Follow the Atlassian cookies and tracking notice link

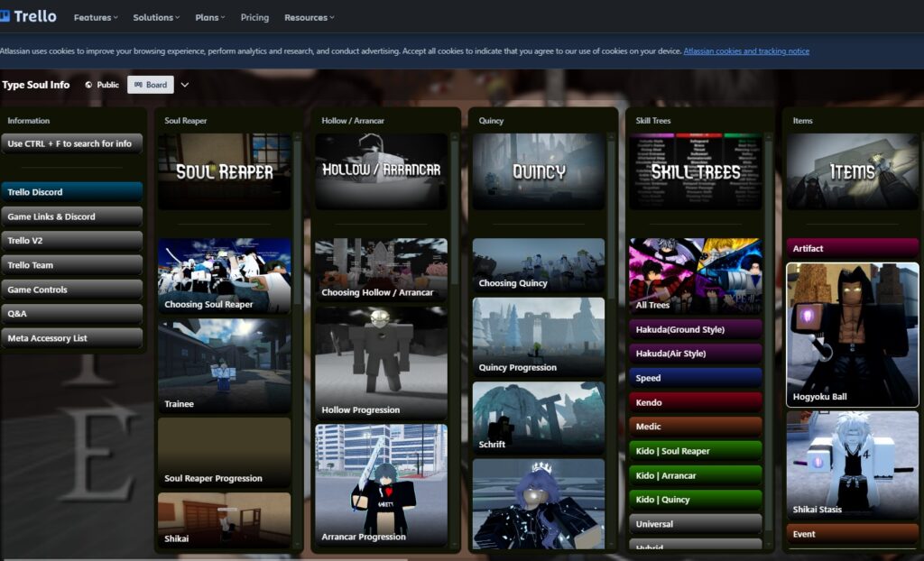746,51
